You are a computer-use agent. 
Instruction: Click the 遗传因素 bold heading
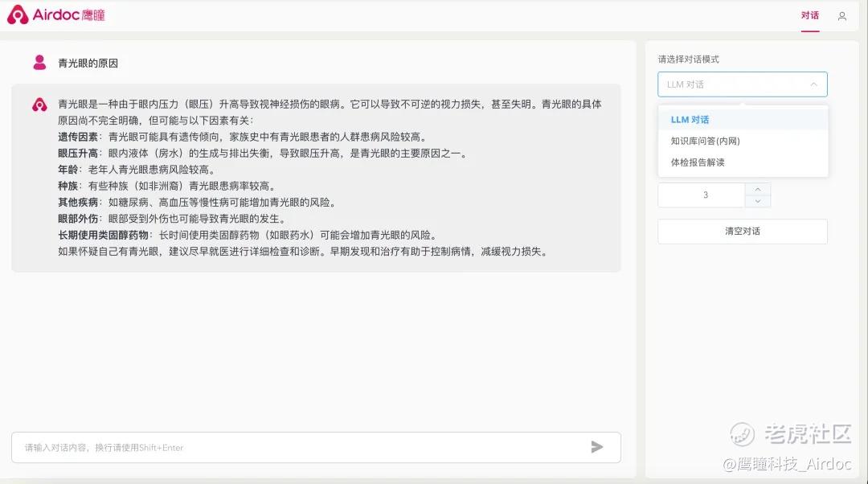(78, 137)
